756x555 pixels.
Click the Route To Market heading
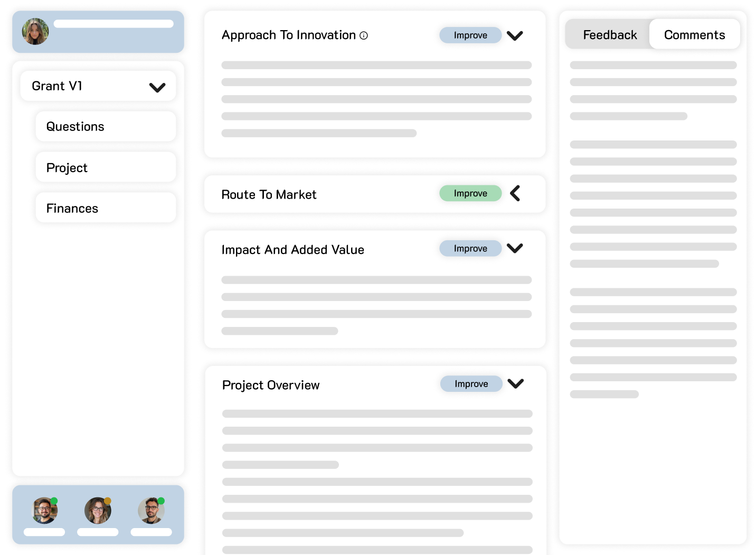click(269, 195)
